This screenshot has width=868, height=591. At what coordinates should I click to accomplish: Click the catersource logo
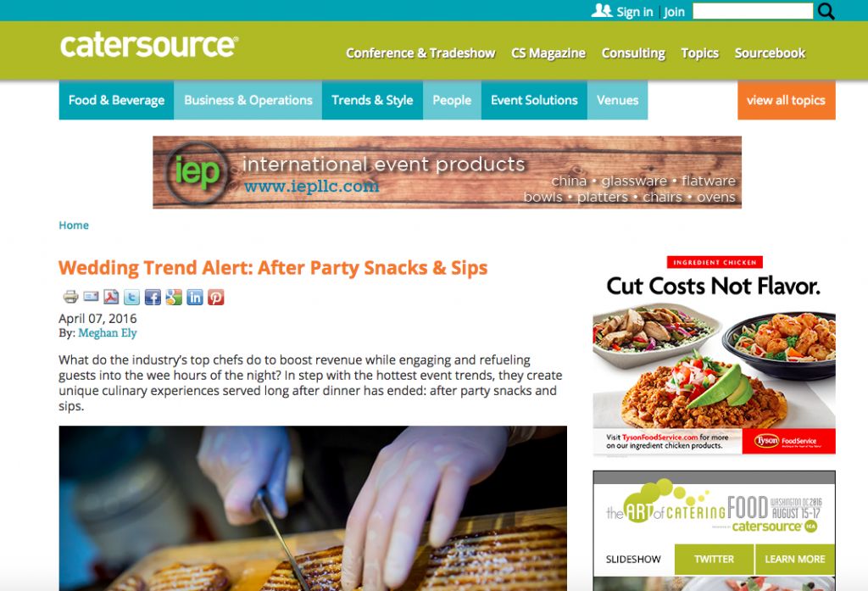pos(149,46)
